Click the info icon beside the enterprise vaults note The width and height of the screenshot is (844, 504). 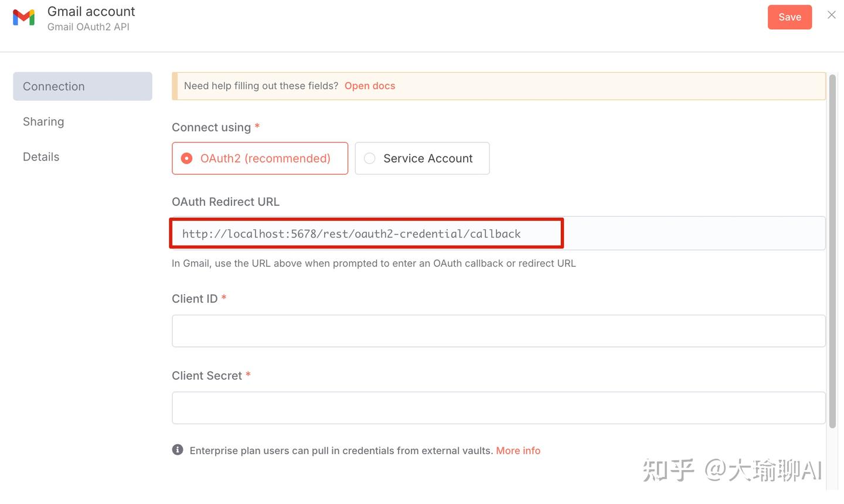[178, 449]
